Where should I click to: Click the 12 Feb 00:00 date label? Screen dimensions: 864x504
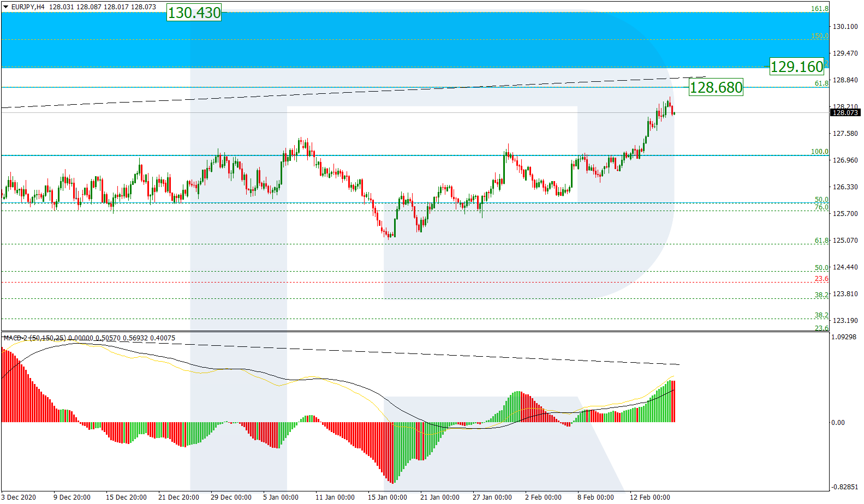tap(650, 497)
